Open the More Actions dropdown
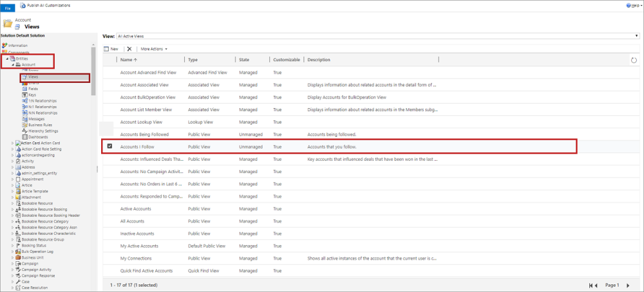 (x=154, y=49)
